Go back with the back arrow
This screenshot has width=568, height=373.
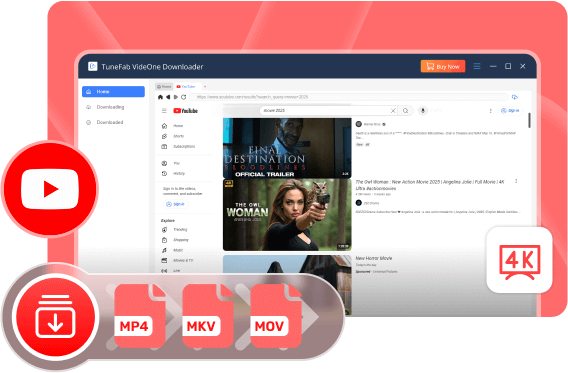click(168, 97)
